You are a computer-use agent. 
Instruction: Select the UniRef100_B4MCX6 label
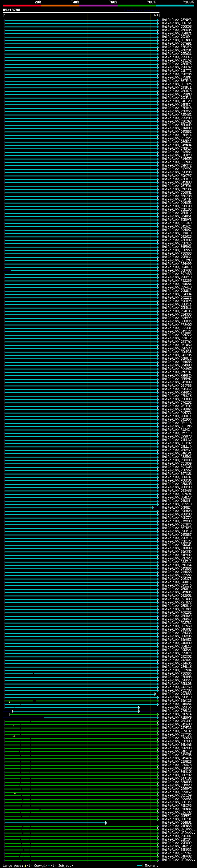coord(177,772)
